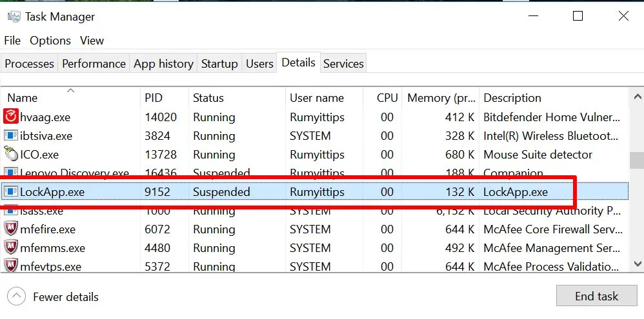
Task: Click the LockApp.exe description cell
Action: click(516, 191)
